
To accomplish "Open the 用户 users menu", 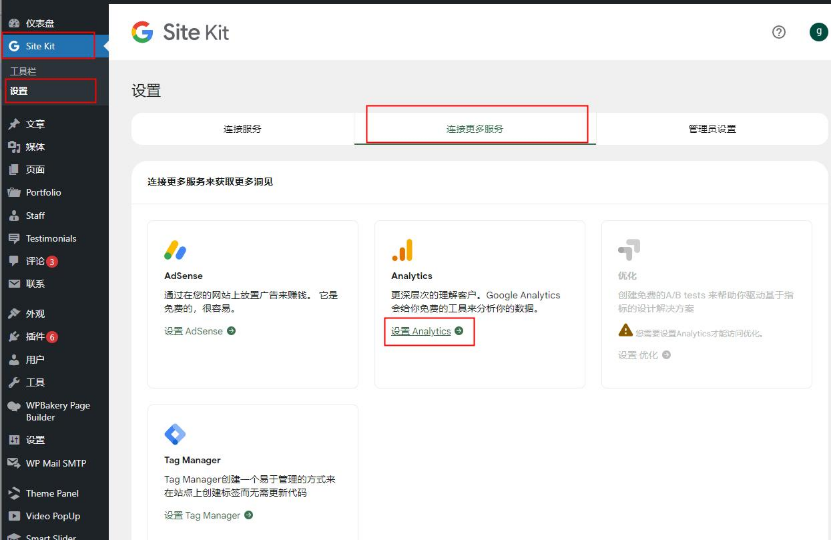I will [35, 360].
